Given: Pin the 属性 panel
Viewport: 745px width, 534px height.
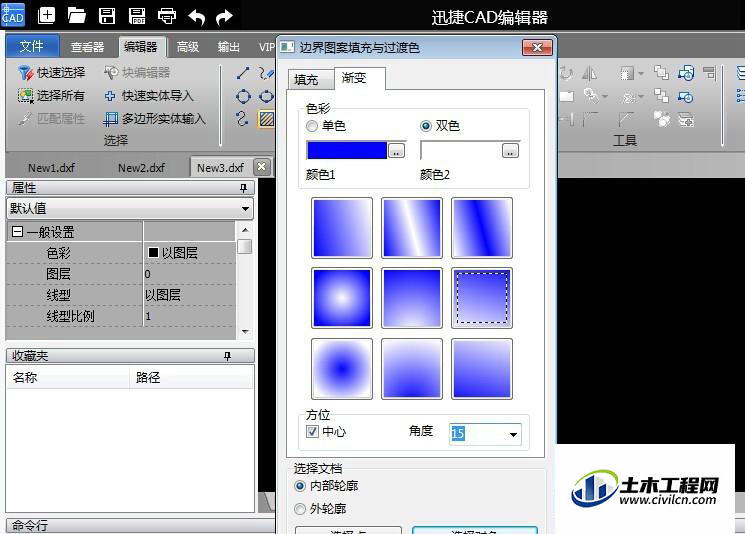Looking at the screenshot, I should coord(244,188).
